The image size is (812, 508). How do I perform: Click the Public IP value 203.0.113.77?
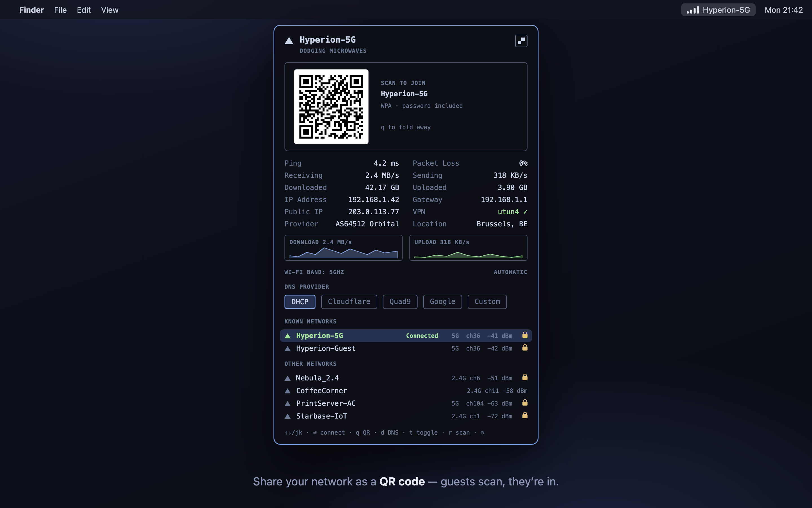(x=374, y=212)
